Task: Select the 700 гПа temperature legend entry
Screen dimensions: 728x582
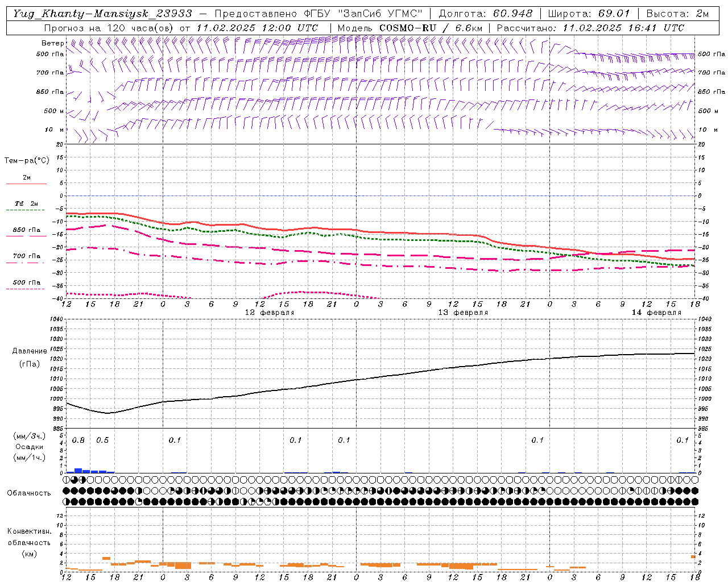Action: [x=27, y=256]
